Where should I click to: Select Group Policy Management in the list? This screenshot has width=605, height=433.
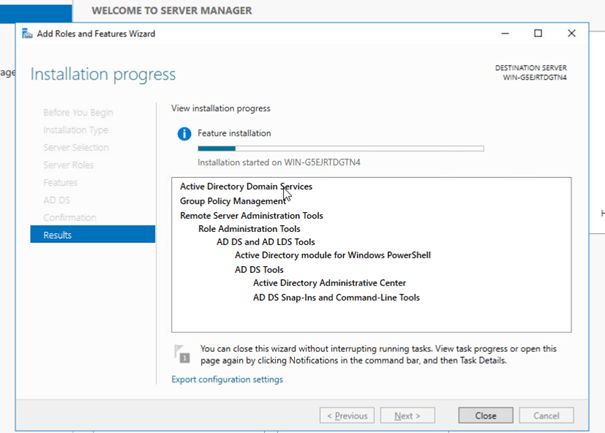click(232, 201)
